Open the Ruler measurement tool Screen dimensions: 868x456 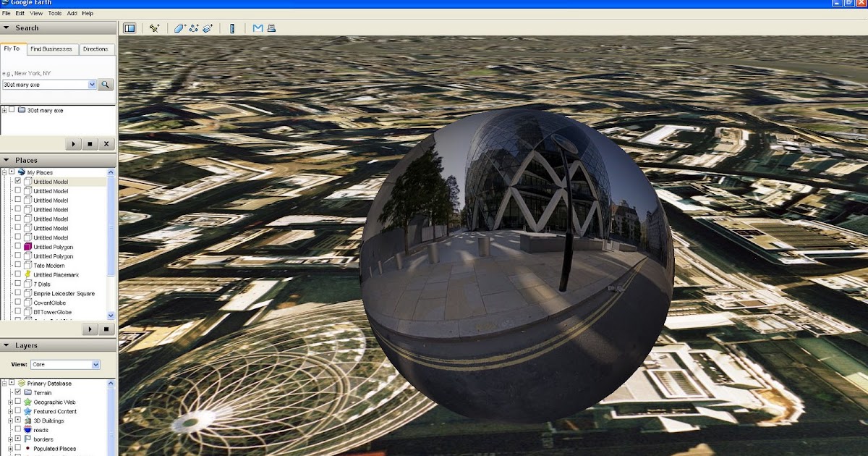(232, 28)
